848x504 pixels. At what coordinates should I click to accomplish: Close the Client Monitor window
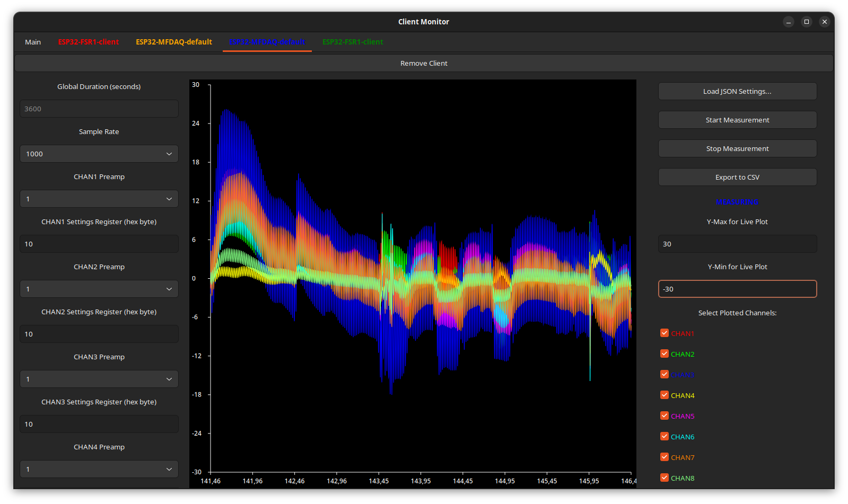(825, 22)
